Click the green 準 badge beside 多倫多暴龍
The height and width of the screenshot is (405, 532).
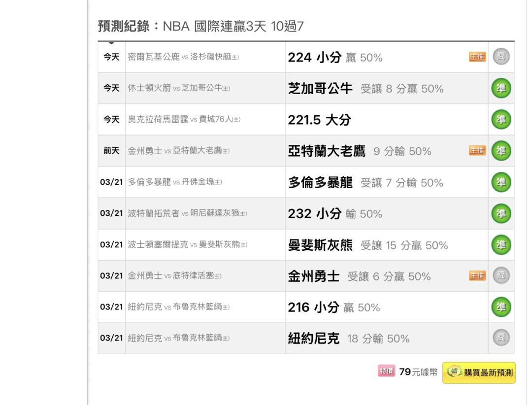coord(501,182)
